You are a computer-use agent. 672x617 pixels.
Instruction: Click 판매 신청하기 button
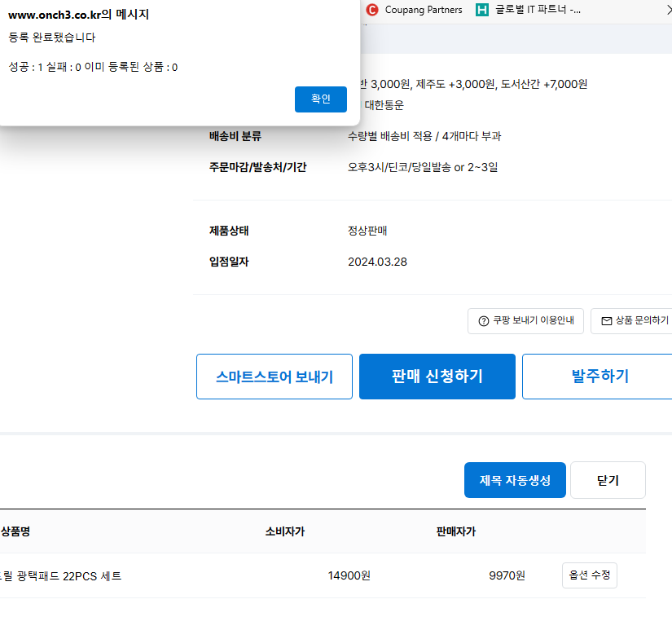pos(437,376)
